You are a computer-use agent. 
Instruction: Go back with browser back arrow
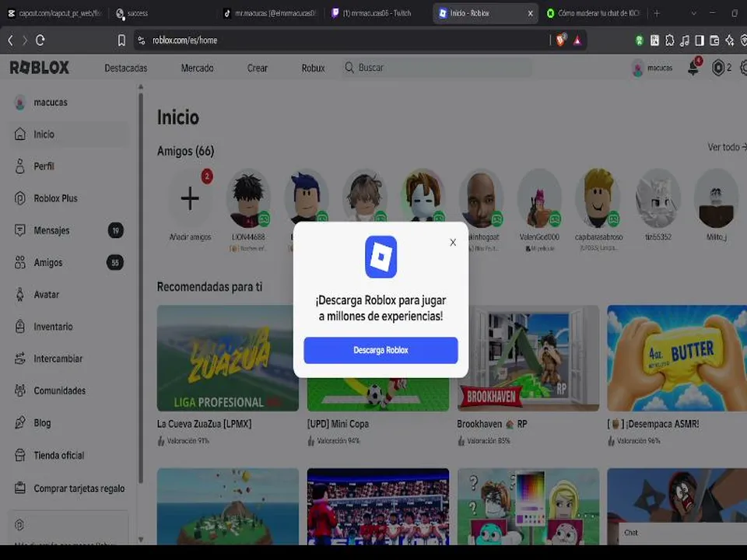tap(10, 40)
